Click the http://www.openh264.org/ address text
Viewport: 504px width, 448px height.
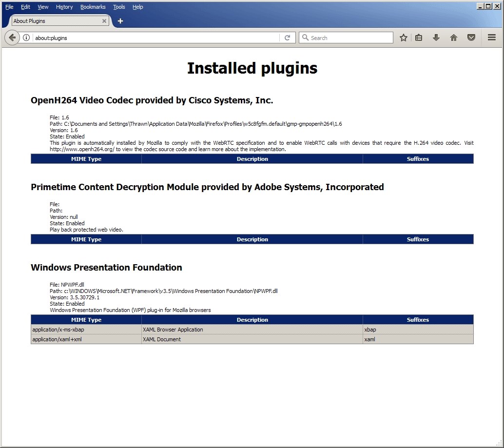(82, 149)
